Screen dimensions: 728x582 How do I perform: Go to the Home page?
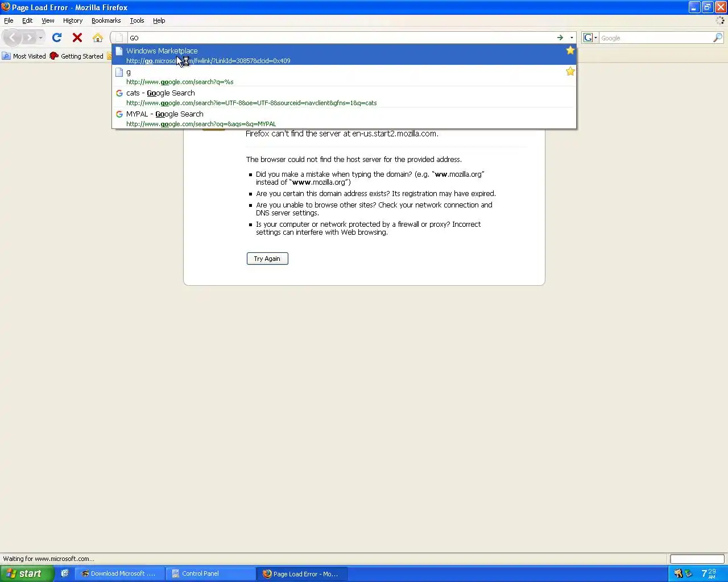click(98, 38)
